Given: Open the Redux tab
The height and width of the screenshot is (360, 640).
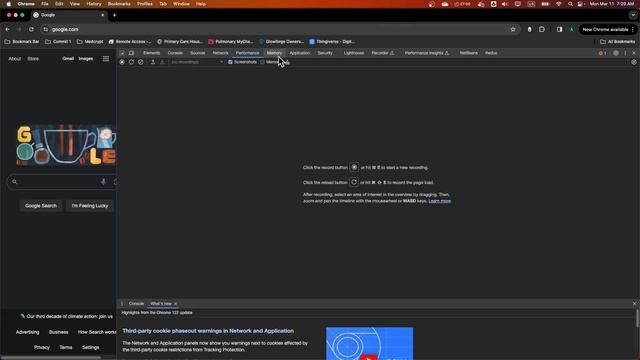Looking at the screenshot, I should click(491, 53).
